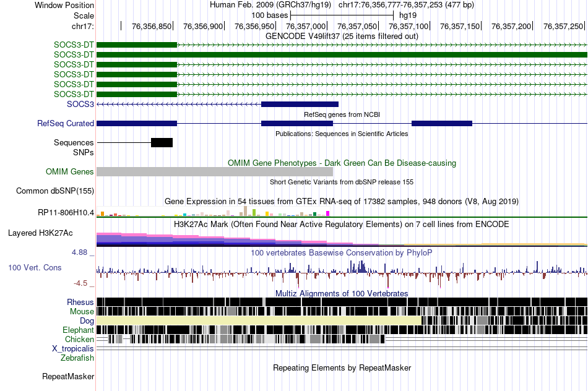
Task: Click the GTEx tissue expression bar chart
Action: coord(213,212)
